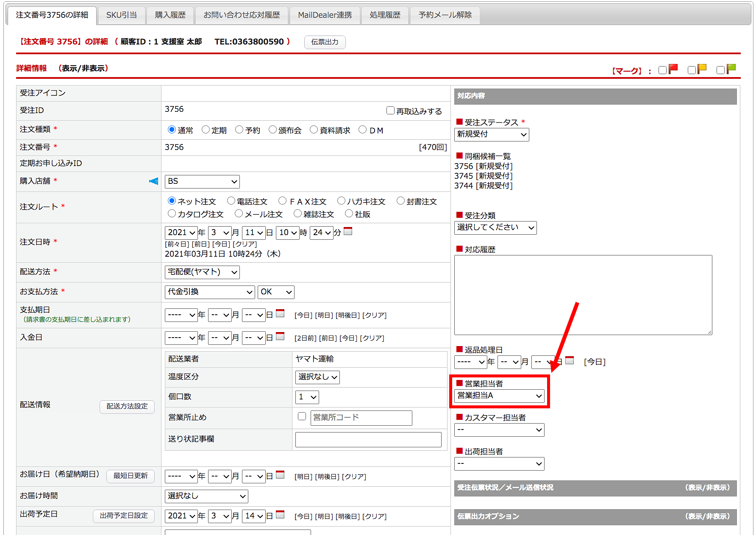Check the yellow flag mark checkbox
This screenshot has height=535, width=756.
[x=692, y=70]
